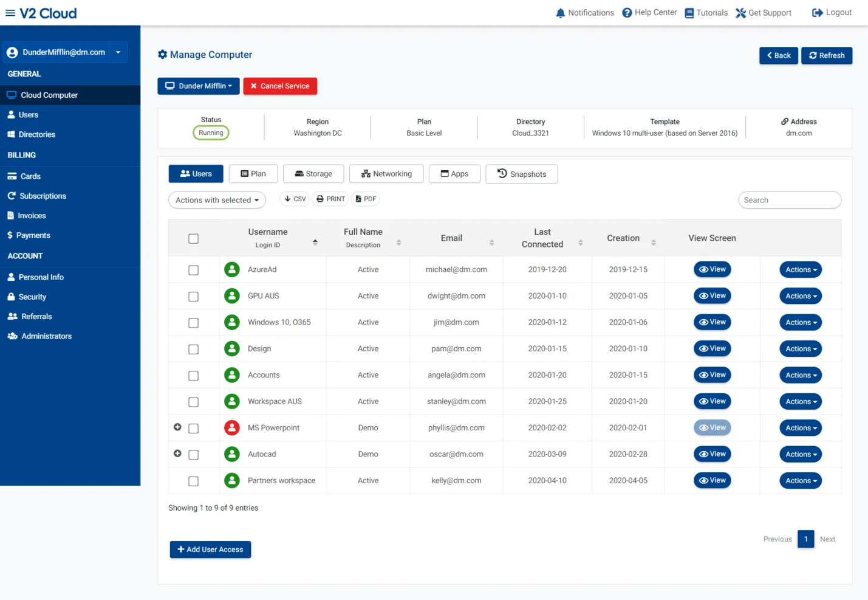Open the Networking panel

coord(386,174)
